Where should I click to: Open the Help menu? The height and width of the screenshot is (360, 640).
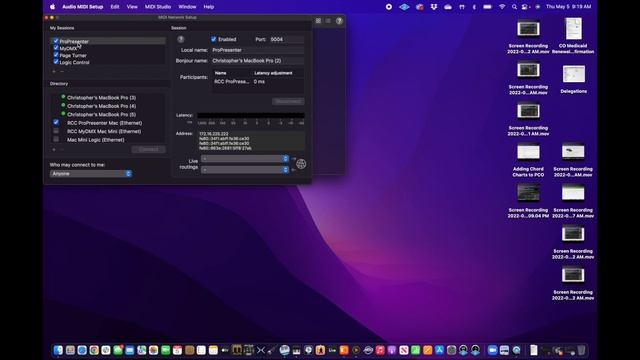[209, 7]
